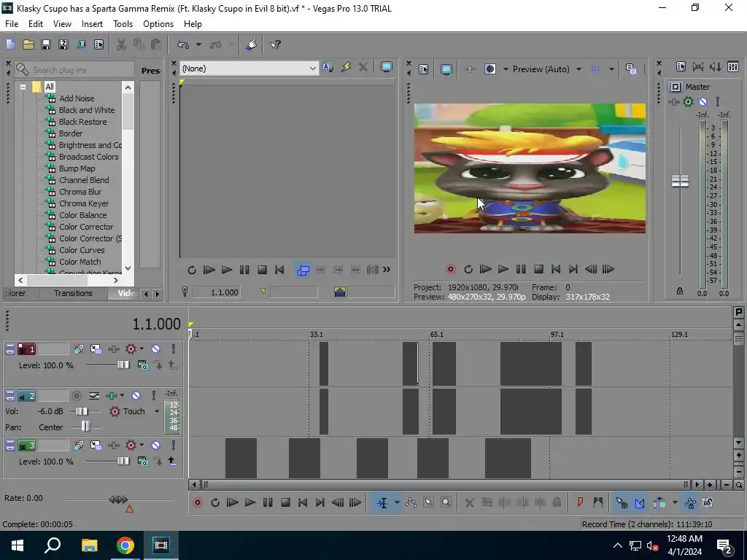This screenshot has height=560, width=747.
Task: Create a new project from main toolbar
Action: [x=10, y=44]
